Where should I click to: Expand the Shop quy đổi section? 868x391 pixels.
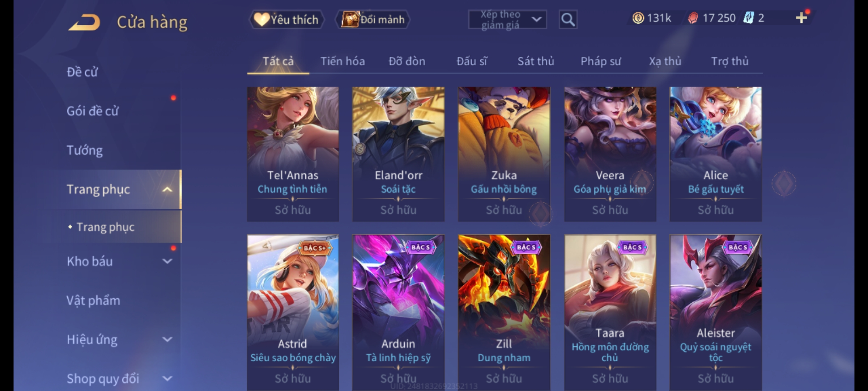coord(167,378)
